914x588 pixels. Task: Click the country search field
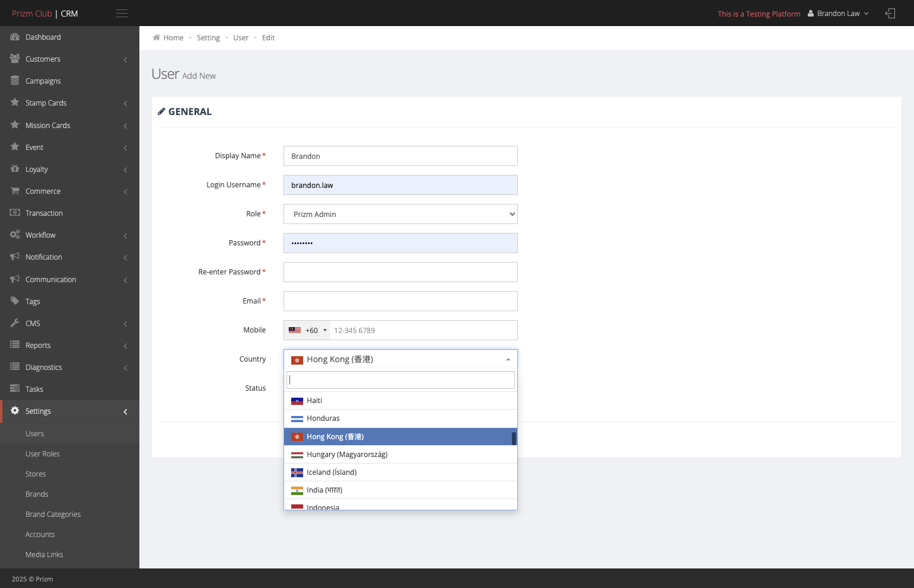pyautogui.click(x=400, y=380)
